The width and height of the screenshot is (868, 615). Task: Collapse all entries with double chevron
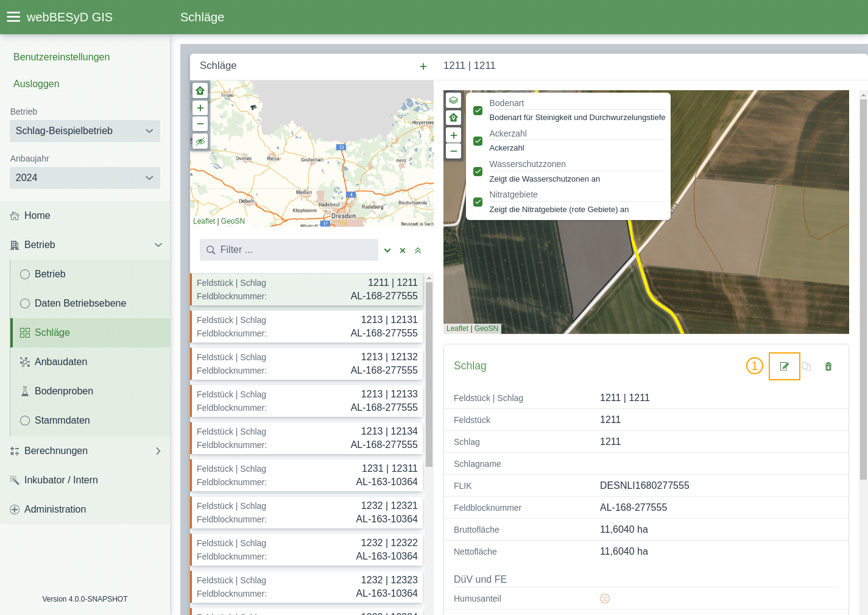coord(418,251)
